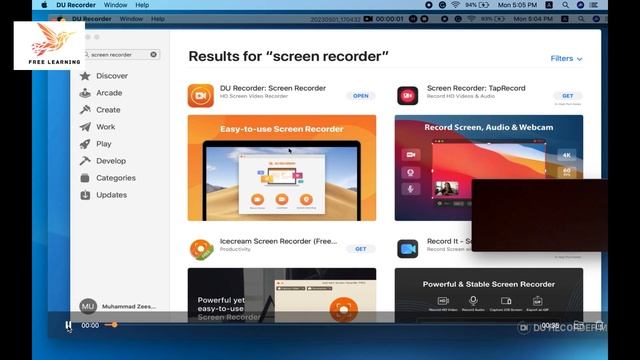
Task: Open the Apple menu
Action: 44,5
